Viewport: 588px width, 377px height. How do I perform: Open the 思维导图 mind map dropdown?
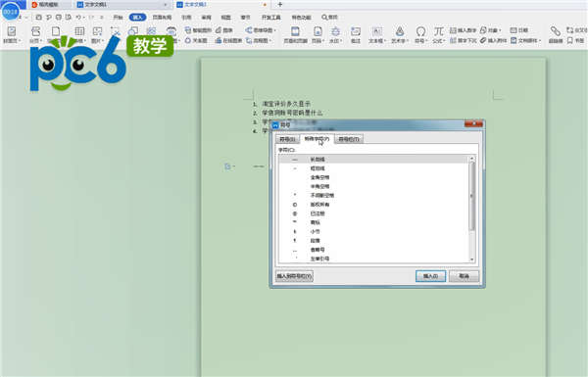point(261,30)
